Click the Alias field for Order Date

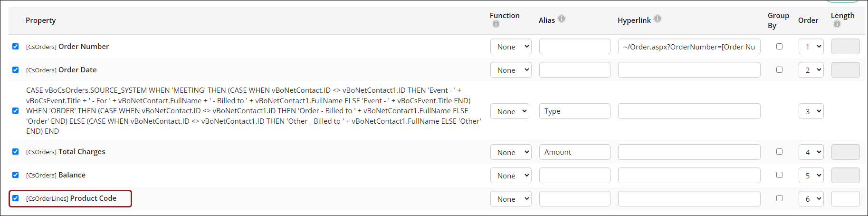575,70
